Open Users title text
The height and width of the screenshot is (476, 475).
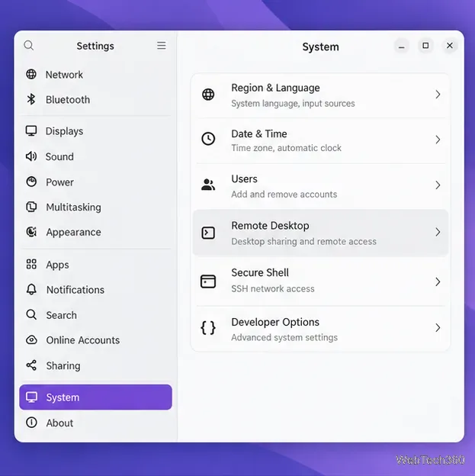point(244,179)
